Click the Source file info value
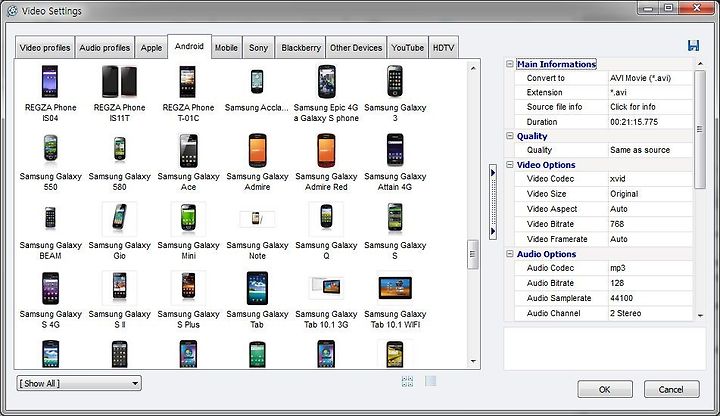Viewport: 720px width, 416px height. click(x=650, y=107)
